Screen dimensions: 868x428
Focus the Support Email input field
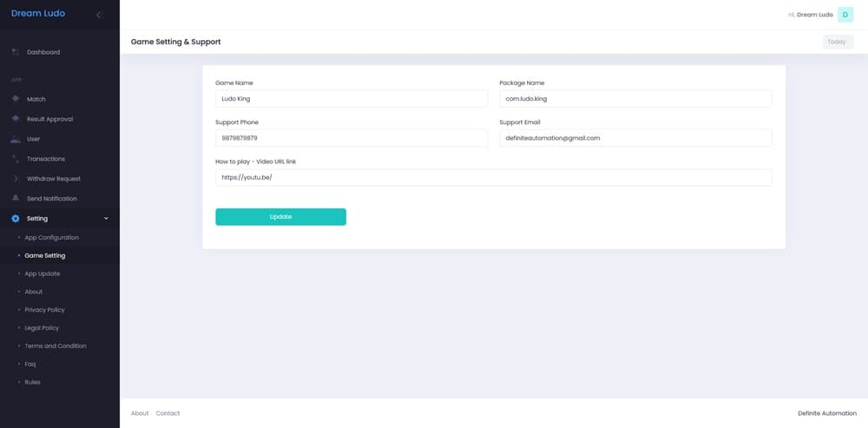click(x=635, y=138)
